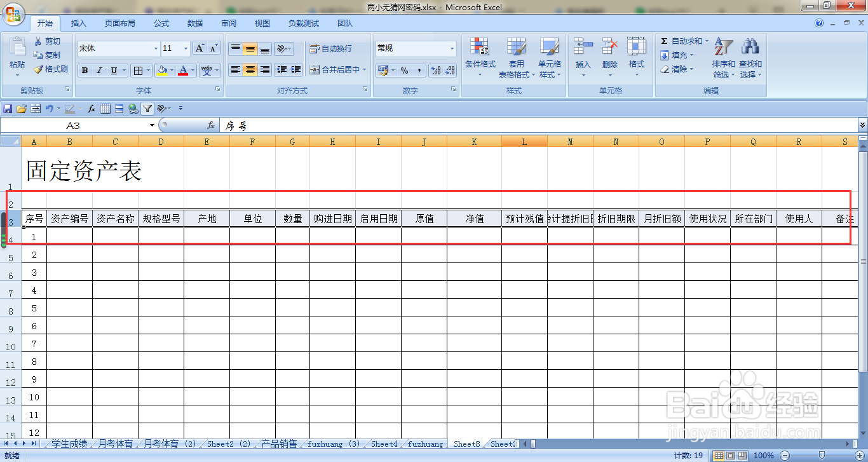Apply percent style with the % icon
The image size is (868, 462).
404,71
